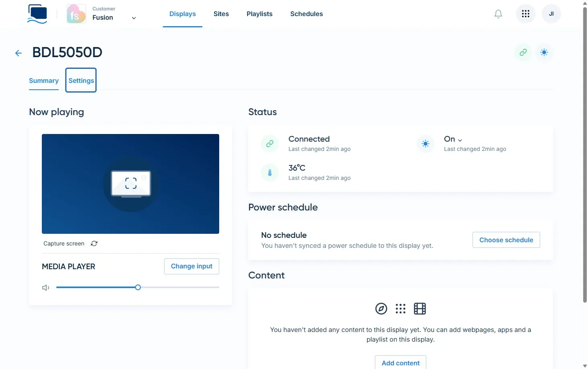The image size is (588, 369).
Task: Click the 36°C temperature reading
Action: pos(297,168)
